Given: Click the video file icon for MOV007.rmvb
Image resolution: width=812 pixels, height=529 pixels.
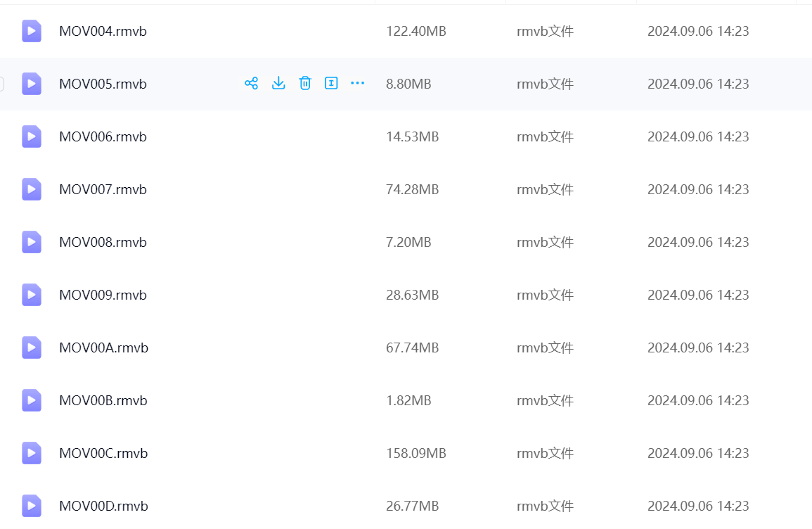Looking at the screenshot, I should pyautogui.click(x=32, y=189).
